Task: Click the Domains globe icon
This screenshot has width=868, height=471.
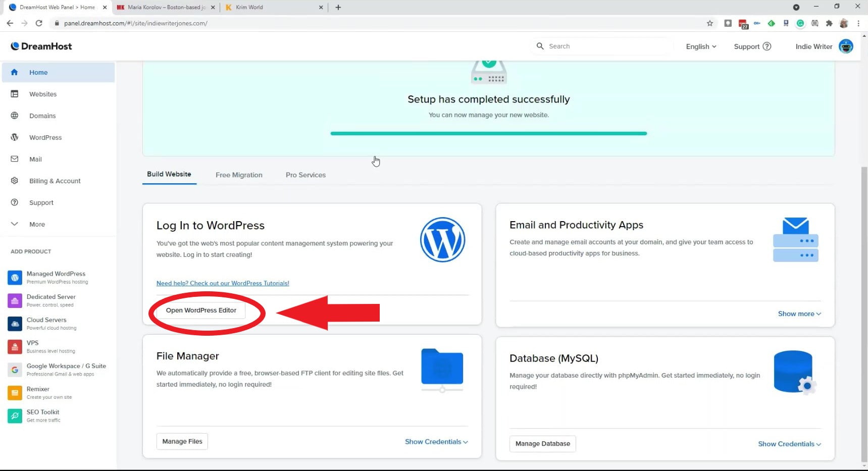Action: (x=15, y=116)
